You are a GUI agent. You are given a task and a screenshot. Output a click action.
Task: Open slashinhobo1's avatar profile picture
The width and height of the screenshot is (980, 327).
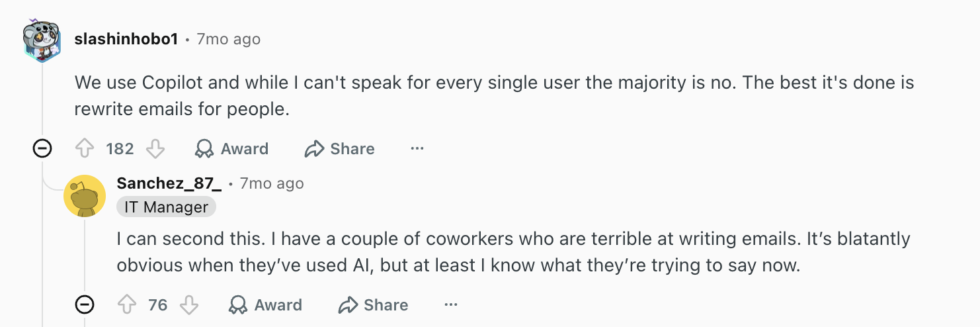[x=42, y=40]
